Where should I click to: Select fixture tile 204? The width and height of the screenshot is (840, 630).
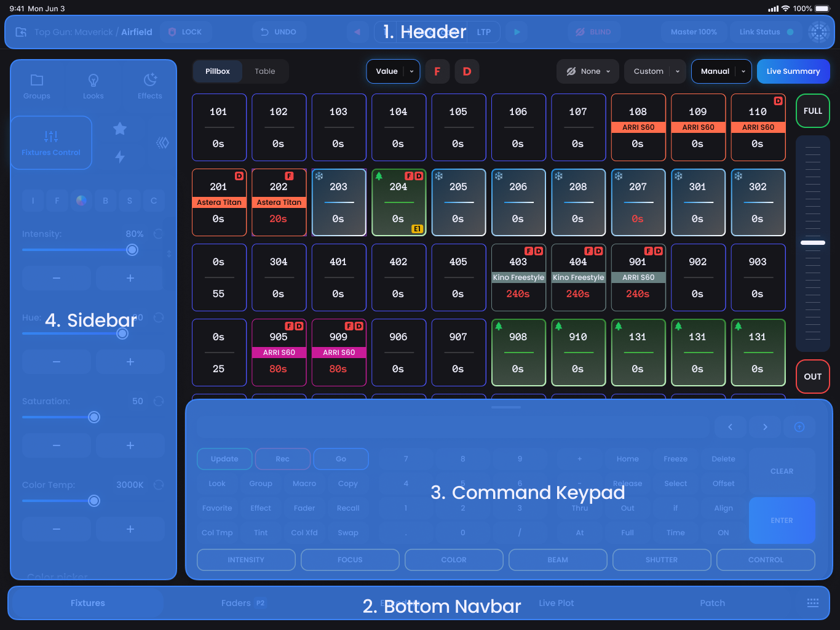pyautogui.click(x=398, y=202)
